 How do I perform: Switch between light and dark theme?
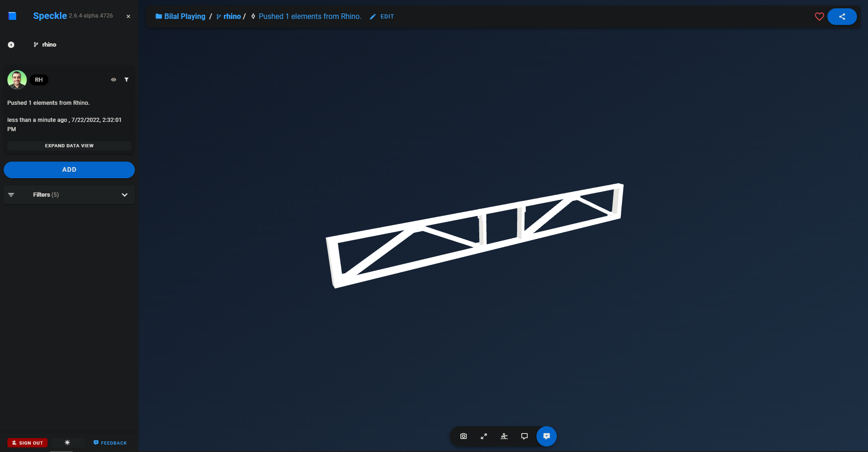67,442
